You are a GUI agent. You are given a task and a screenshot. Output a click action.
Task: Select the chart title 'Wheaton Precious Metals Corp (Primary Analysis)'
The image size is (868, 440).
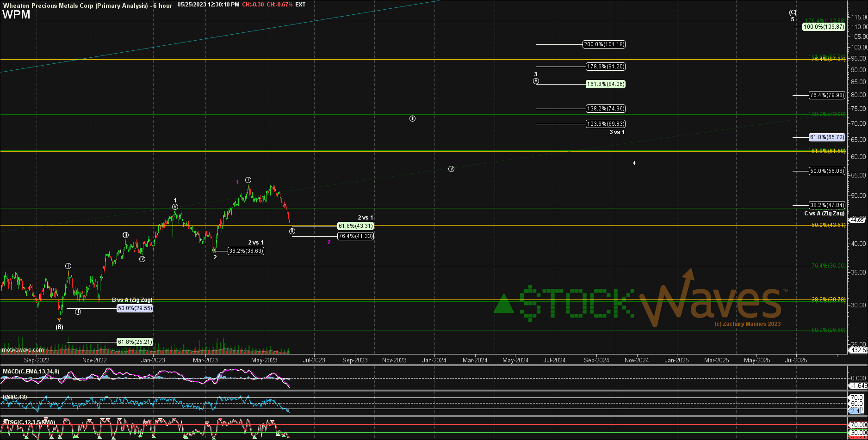tap(75, 6)
